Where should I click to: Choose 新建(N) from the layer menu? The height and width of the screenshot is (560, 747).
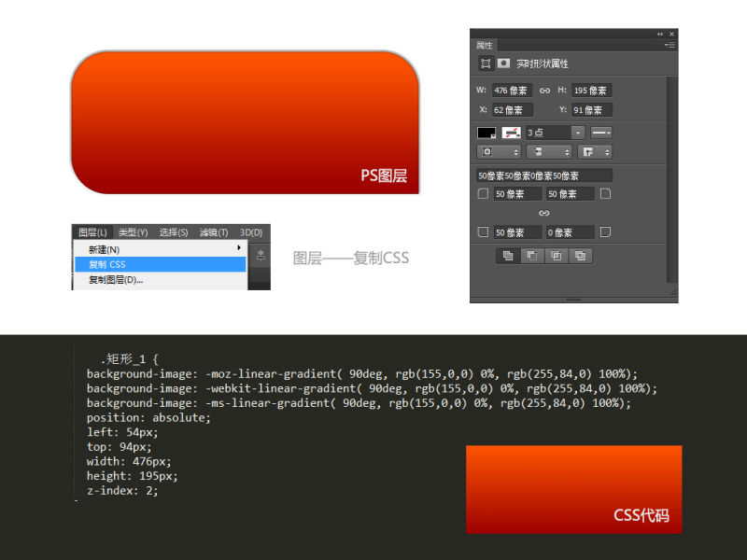pyautogui.click(x=160, y=249)
